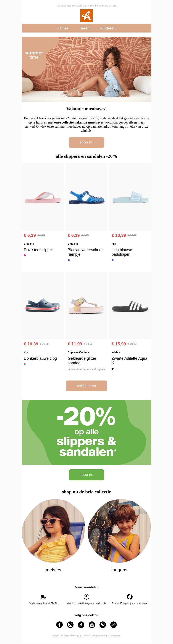Screen dimensions: 173x644
Task: Open the dames menu item
Action: click(x=63, y=28)
